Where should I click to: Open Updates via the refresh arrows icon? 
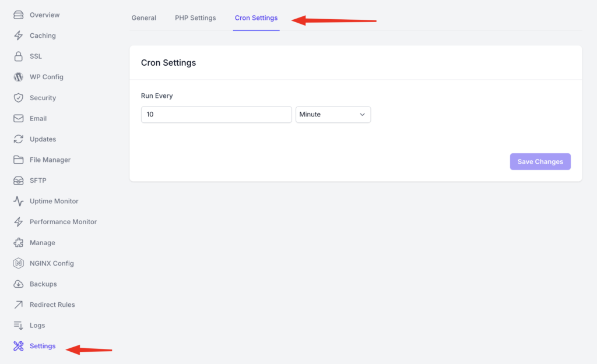[18, 139]
